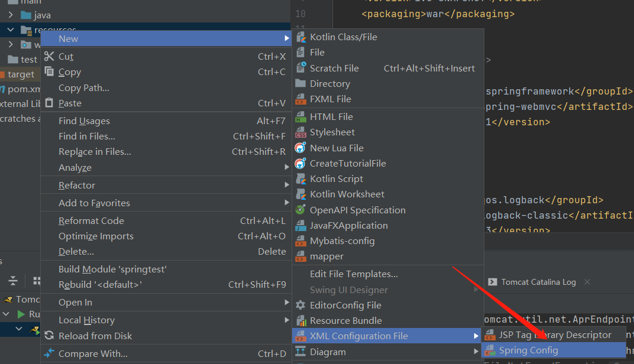634x364 pixels.
Task: Choose Find in Files from context menu
Action: [87, 136]
